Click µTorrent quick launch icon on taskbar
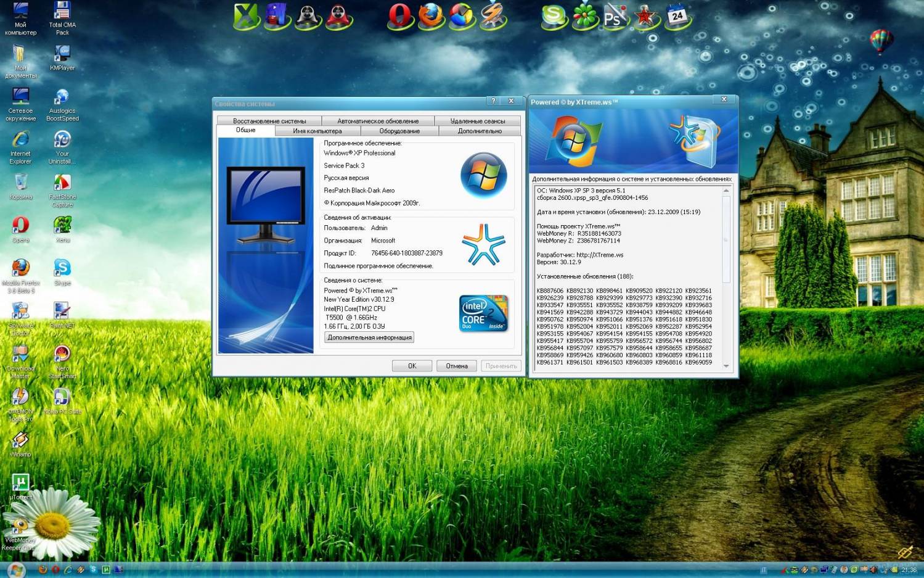Screen dimensions: 924x578 click(x=106, y=569)
